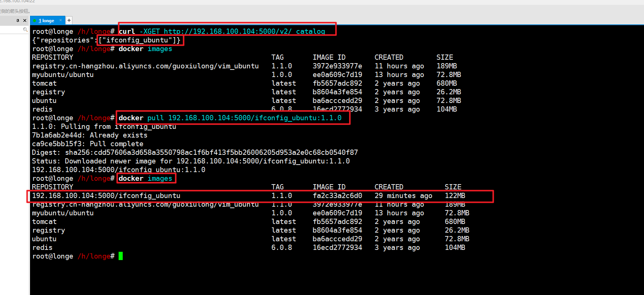Image resolution: width=644 pixels, height=295 pixels.
Task: Click redis in the second image listing
Action: (x=42, y=248)
